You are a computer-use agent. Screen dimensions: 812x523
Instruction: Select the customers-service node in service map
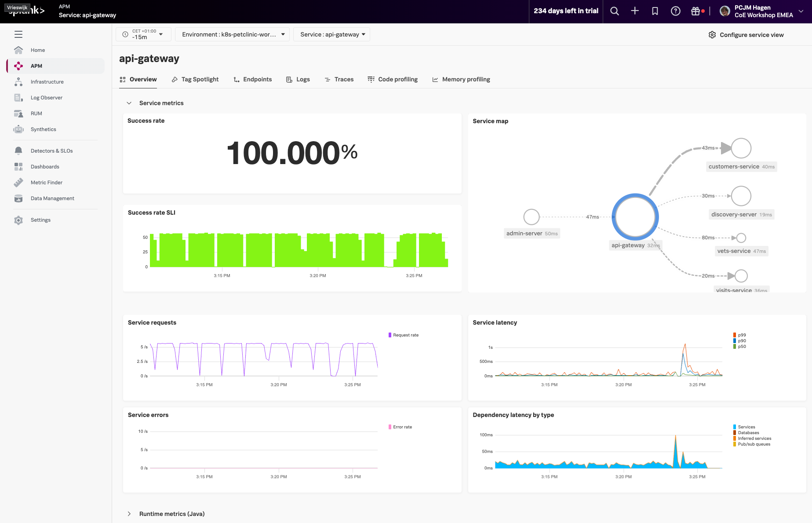pos(741,148)
